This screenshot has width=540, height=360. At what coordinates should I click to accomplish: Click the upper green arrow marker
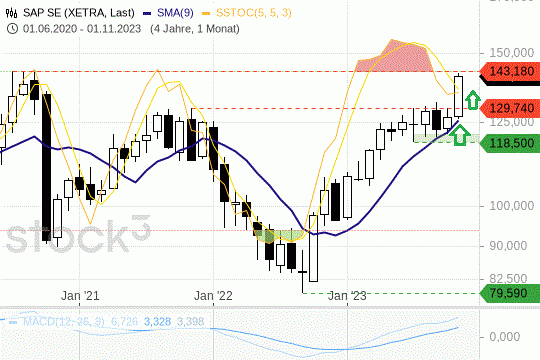coord(472,100)
